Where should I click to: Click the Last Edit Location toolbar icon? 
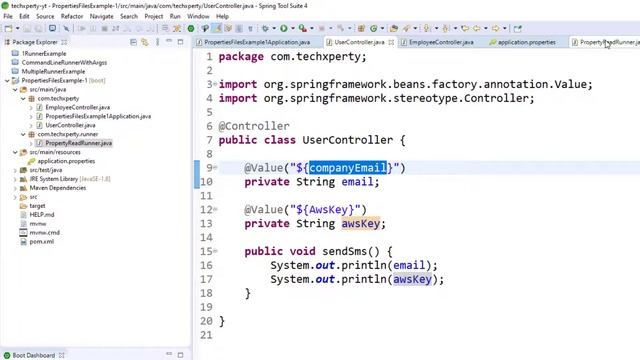click(x=465, y=29)
